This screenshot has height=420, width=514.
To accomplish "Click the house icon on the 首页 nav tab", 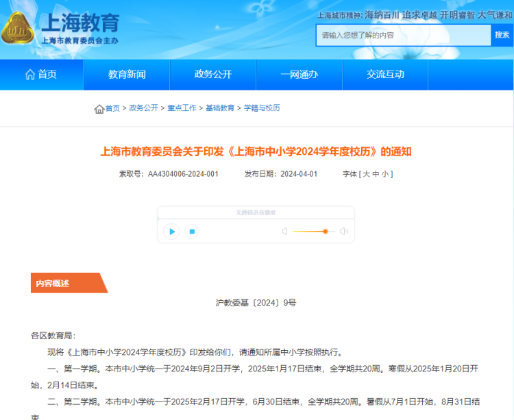I will [x=29, y=75].
